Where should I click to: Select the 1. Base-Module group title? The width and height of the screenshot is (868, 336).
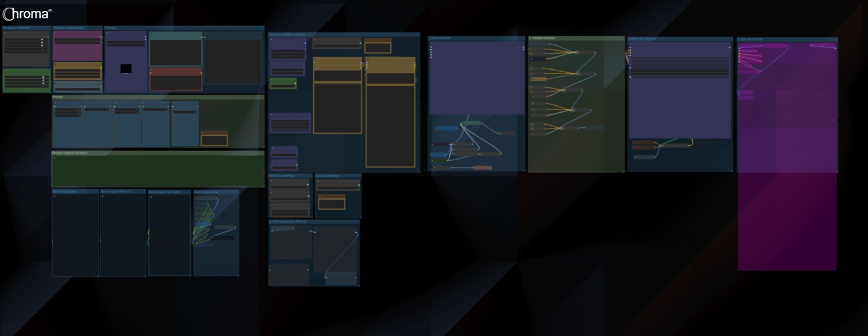(440, 38)
